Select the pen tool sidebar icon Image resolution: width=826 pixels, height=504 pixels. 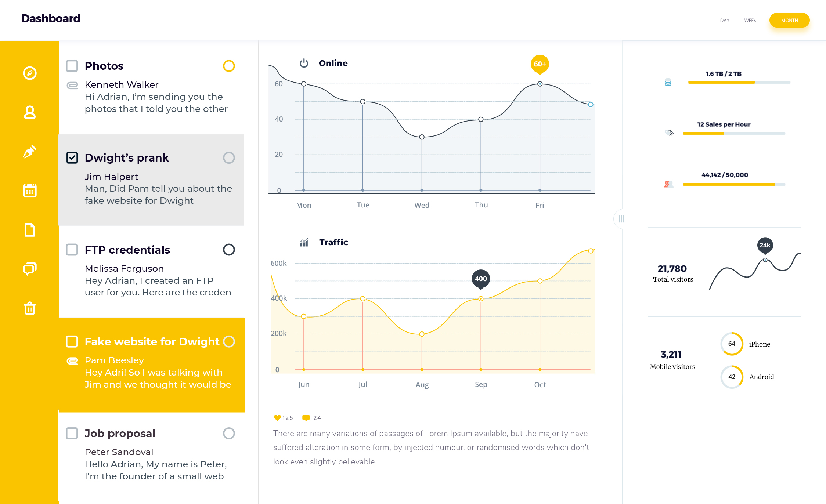(30, 151)
